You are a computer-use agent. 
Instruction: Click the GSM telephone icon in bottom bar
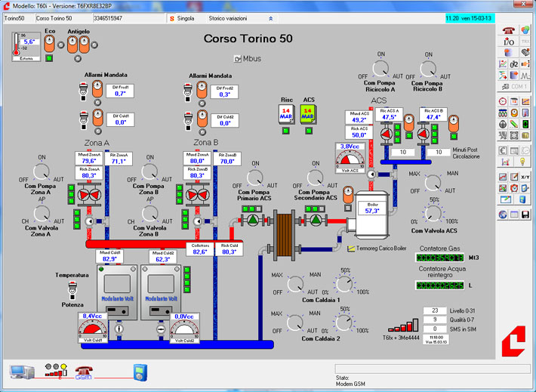click(x=83, y=371)
